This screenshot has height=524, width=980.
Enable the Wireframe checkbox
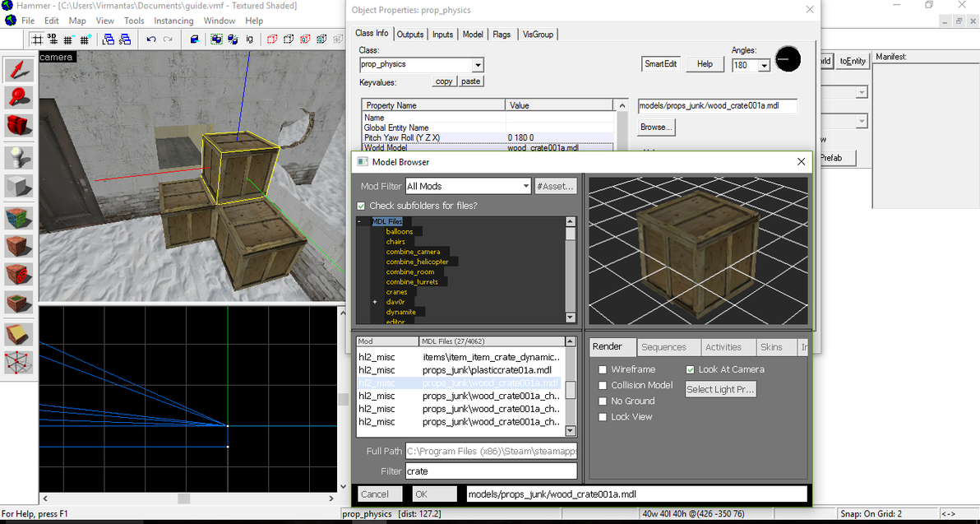pos(603,370)
